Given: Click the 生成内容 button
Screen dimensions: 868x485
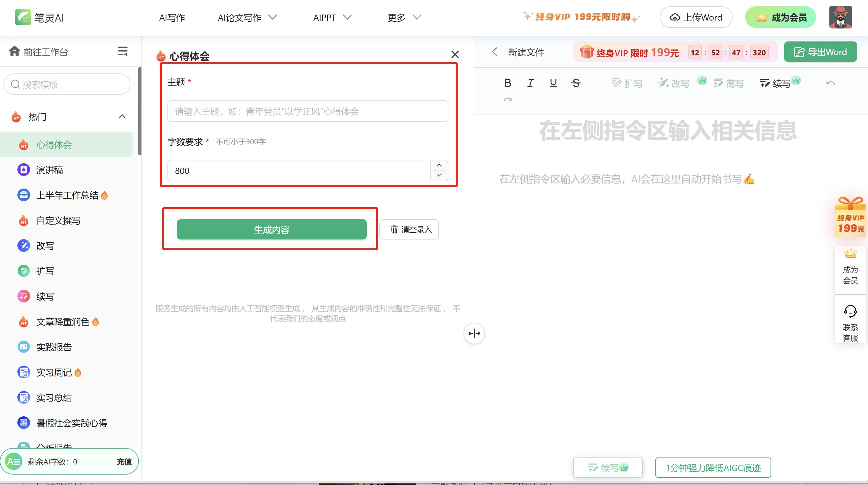Looking at the screenshot, I should 272,230.
